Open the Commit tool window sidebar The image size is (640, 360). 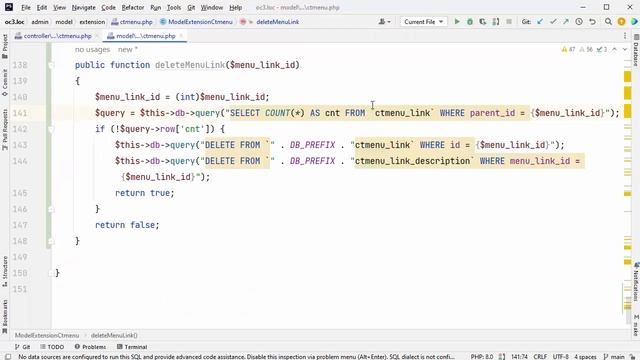pyautogui.click(x=5, y=83)
